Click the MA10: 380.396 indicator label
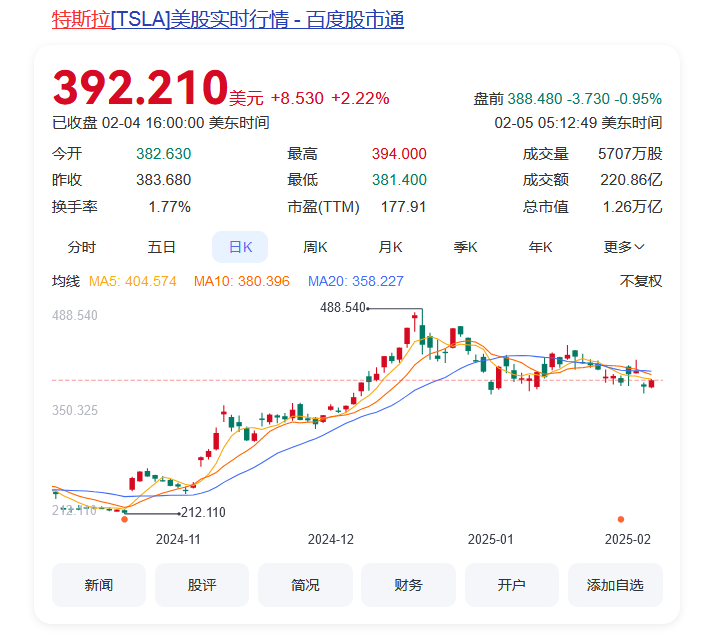 pyautogui.click(x=242, y=281)
